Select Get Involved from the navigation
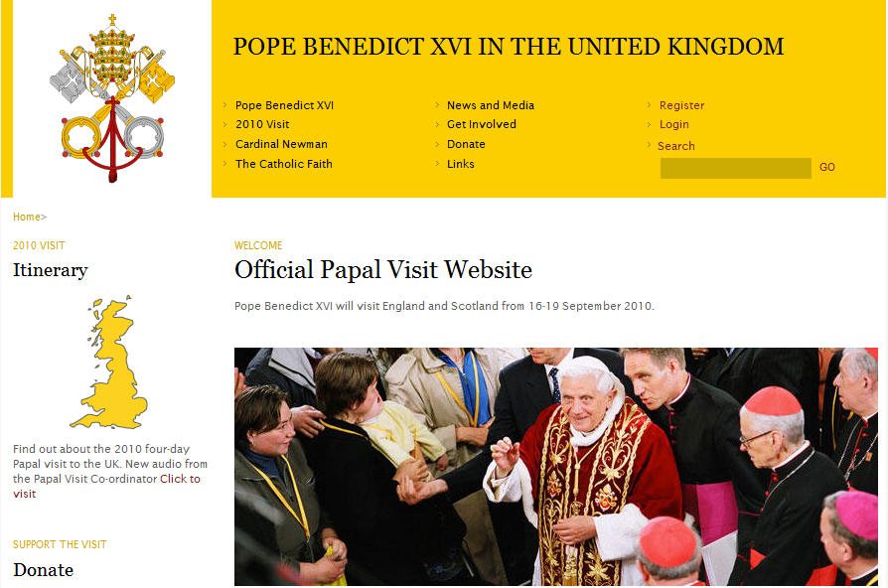 482,124
